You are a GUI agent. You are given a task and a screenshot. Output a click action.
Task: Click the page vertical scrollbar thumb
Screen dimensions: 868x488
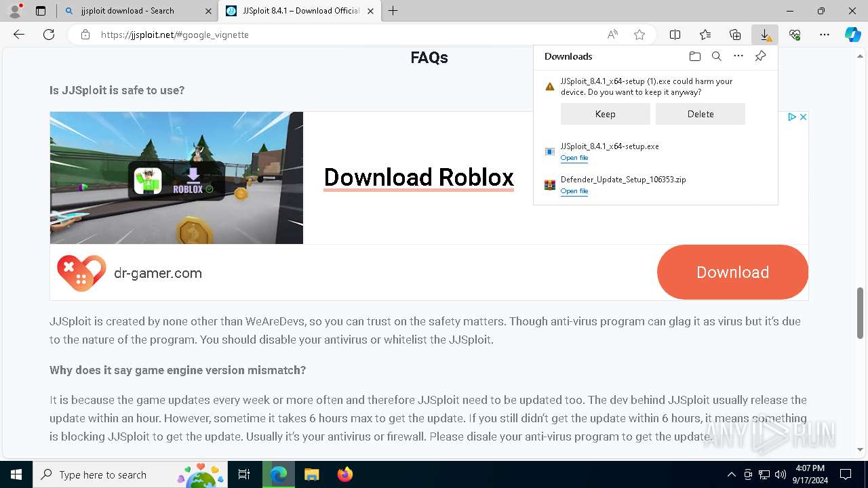[861, 312]
